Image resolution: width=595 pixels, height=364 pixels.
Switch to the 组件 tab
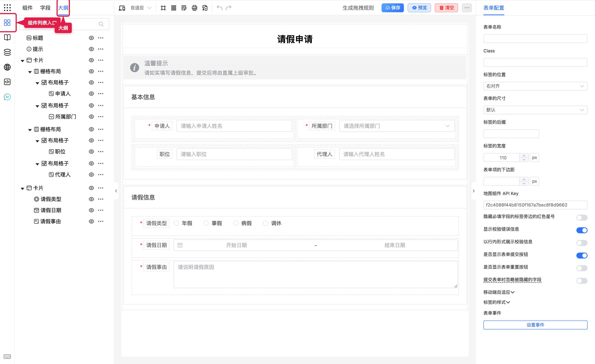click(x=28, y=8)
